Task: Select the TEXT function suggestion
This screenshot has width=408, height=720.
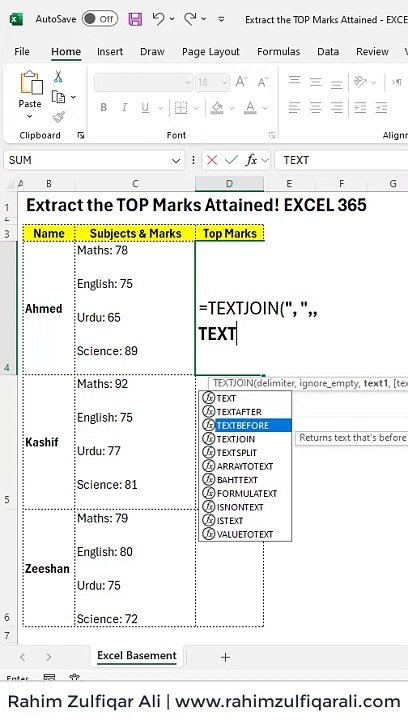Action: (x=245, y=398)
